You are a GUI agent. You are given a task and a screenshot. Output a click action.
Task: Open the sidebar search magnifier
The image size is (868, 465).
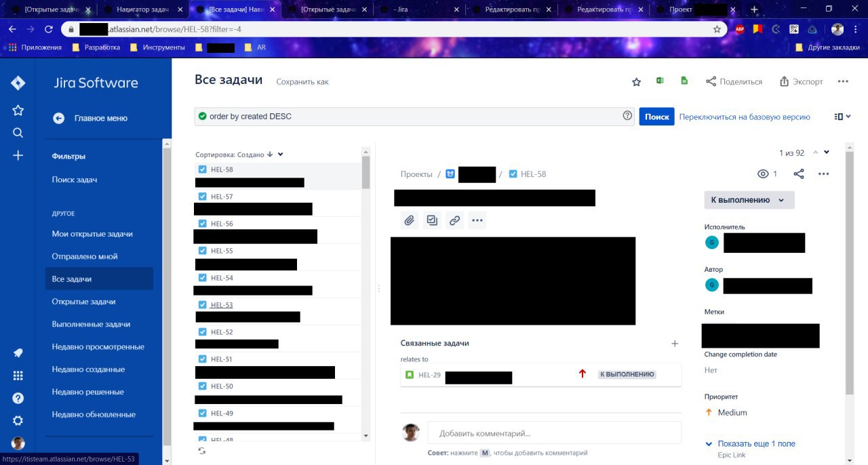(x=18, y=133)
